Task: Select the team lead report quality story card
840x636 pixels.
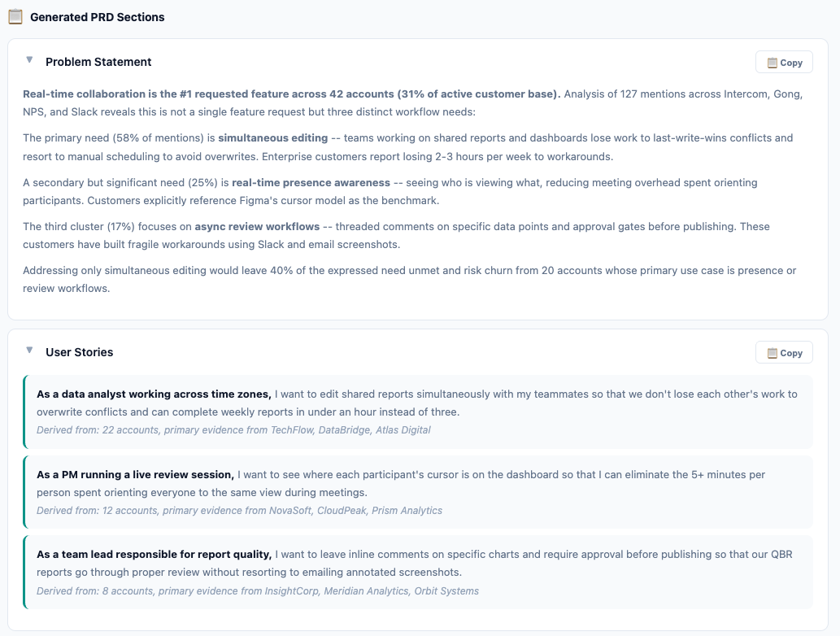Action: point(418,573)
